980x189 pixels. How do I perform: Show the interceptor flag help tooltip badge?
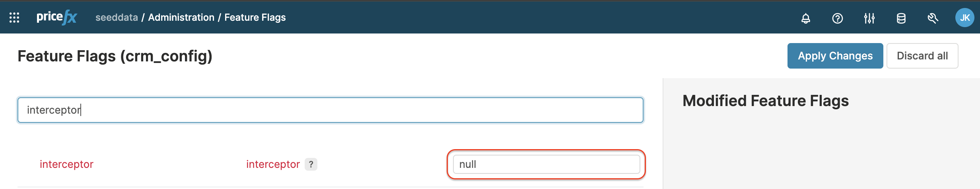pyautogui.click(x=311, y=164)
